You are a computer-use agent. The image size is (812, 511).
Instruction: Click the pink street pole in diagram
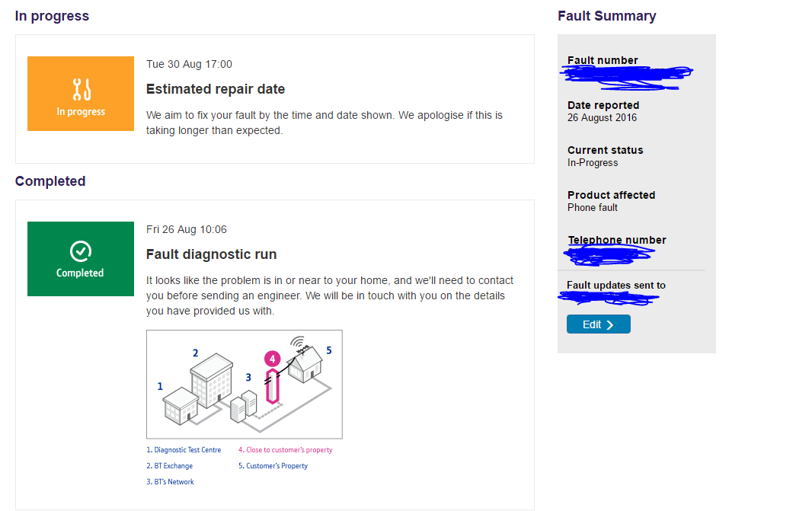(271, 387)
